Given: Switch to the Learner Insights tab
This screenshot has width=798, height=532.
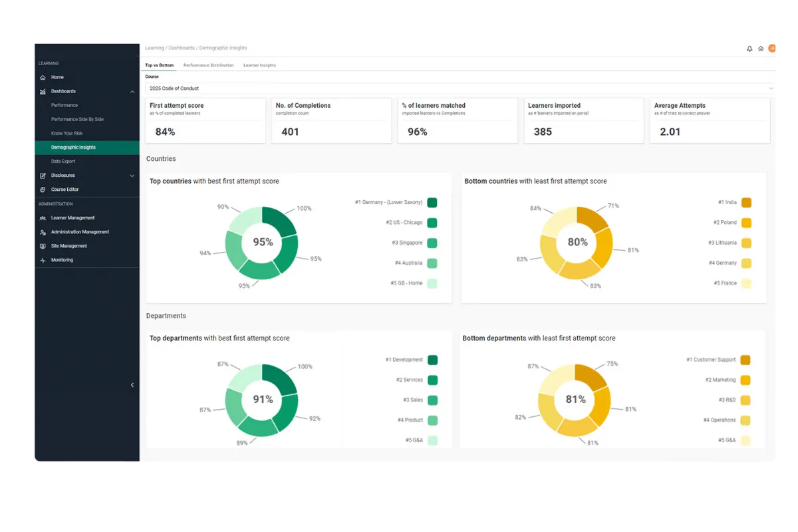Looking at the screenshot, I should click(x=259, y=65).
